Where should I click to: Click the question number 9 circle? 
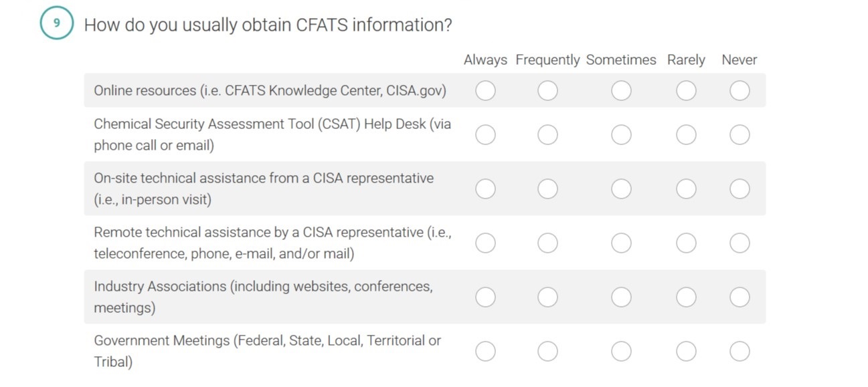(x=57, y=23)
